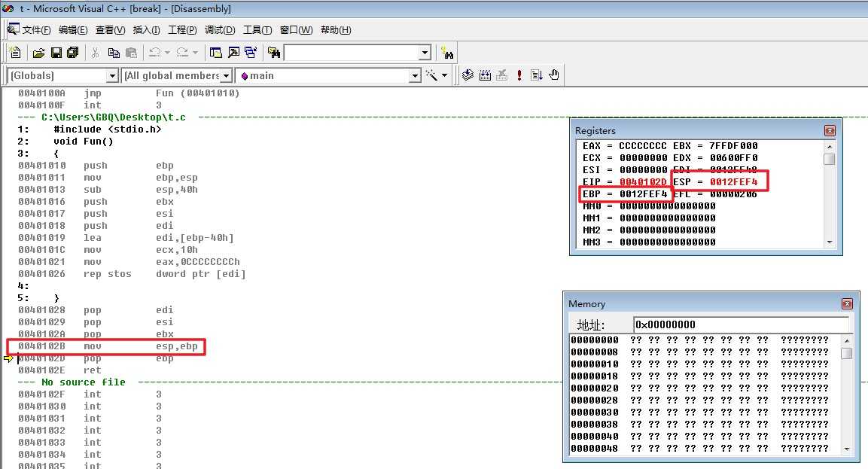868x469 pixels.
Task: Click the WizardBar wand action icon
Action: pos(431,75)
